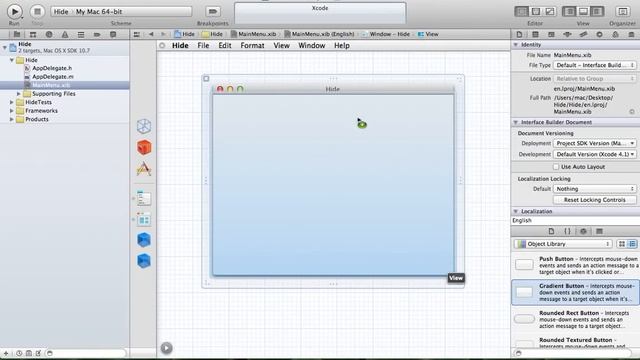Click the Run button in the toolbar
This screenshot has width=640, height=360.
(x=15, y=11)
